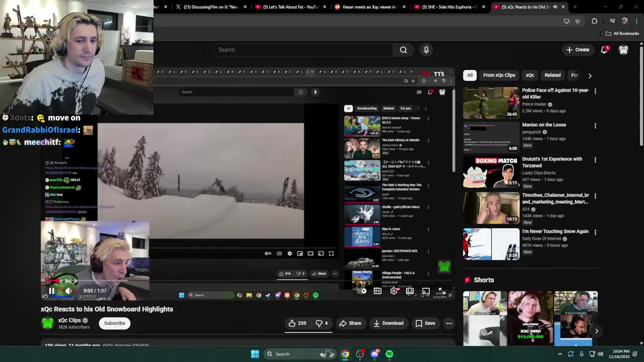
Task: Open the YouTube account avatar menu
Action: coord(623,50)
